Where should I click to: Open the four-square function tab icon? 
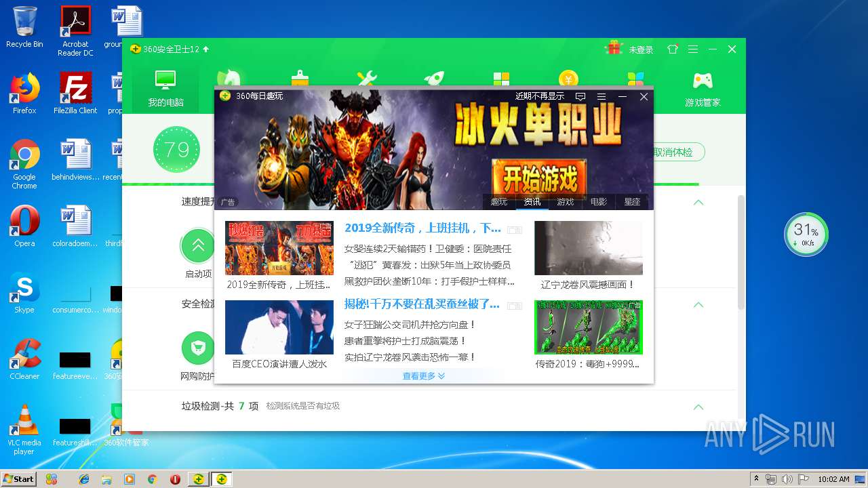click(x=501, y=77)
